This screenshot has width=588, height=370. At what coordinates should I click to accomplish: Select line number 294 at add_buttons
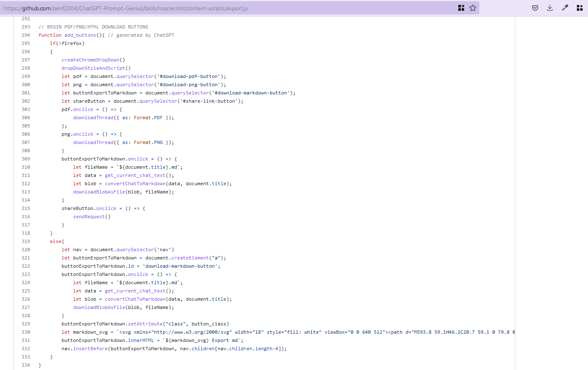(x=26, y=35)
